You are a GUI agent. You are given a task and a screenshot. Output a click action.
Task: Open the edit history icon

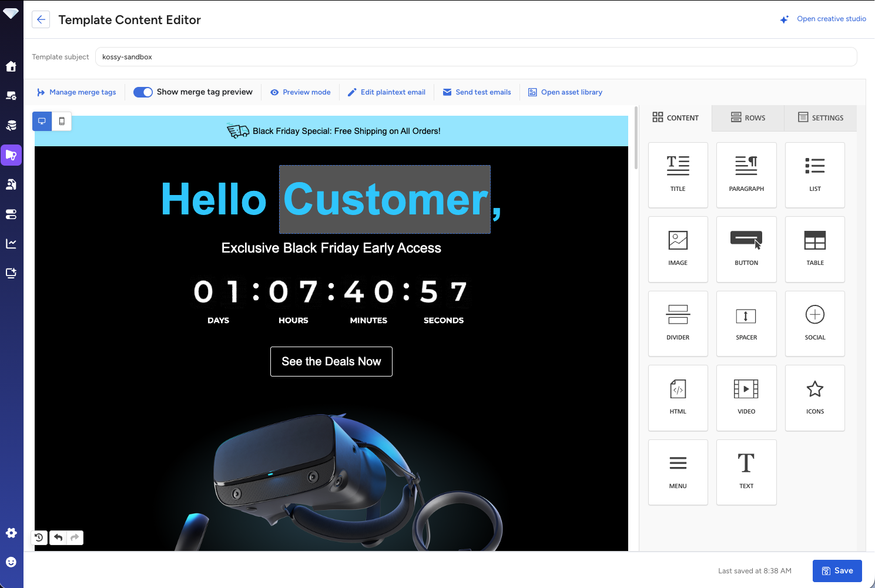(x=39, y=537)
